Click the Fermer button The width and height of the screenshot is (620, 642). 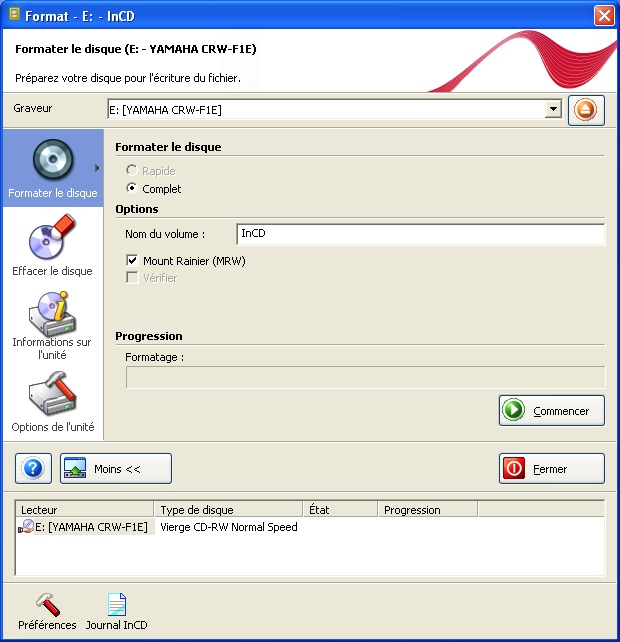[552, 468]
